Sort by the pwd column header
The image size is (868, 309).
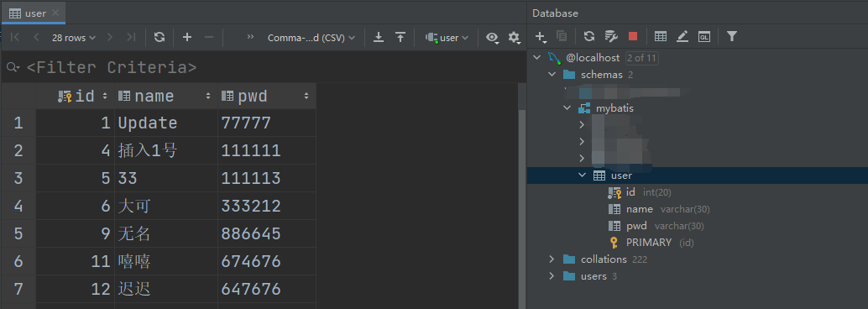[267, 97]
